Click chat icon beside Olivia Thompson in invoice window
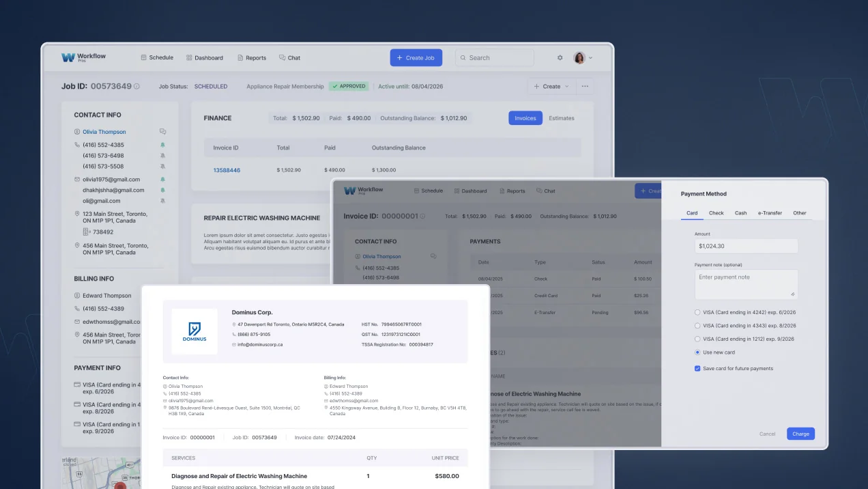 (x=433, y=257)
